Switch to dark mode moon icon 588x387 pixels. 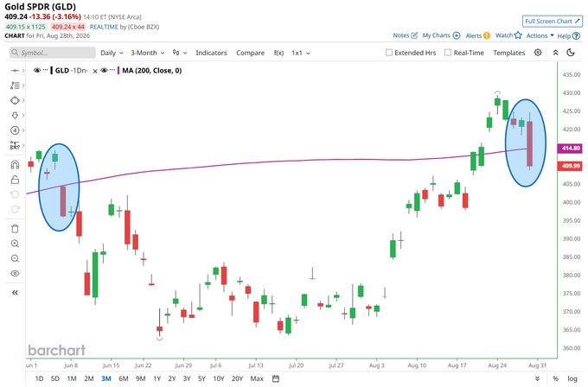(571, 53)
